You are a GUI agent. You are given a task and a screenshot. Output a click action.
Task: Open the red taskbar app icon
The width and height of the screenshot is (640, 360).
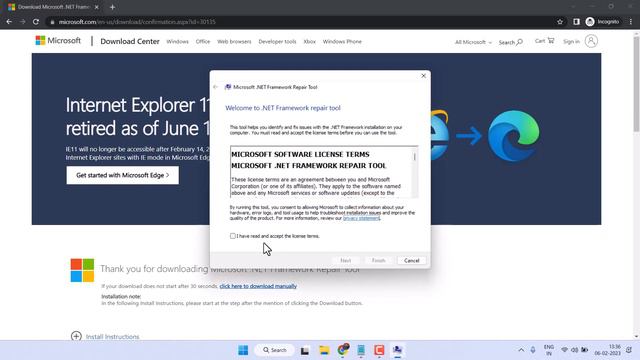(379, 350)
